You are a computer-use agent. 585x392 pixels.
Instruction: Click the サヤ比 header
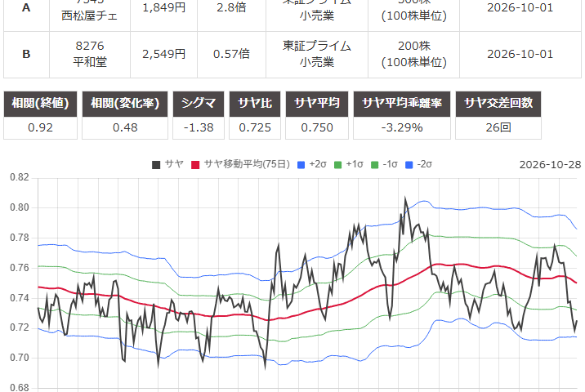(x=255, y=104)
